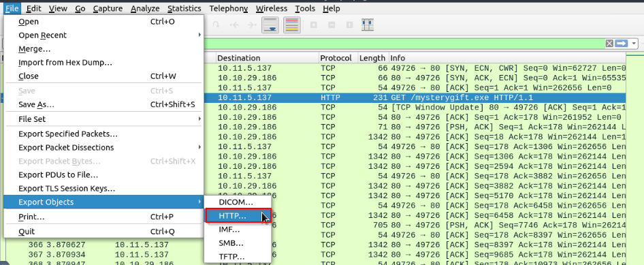Click the Go back in packet history arrow
644x265 pixels.
234,25
